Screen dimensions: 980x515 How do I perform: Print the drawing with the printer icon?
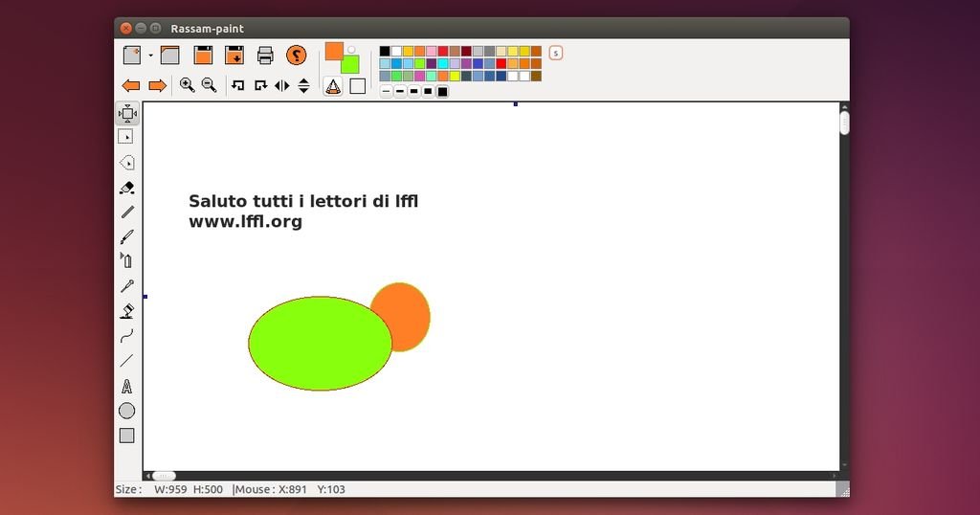265,56
